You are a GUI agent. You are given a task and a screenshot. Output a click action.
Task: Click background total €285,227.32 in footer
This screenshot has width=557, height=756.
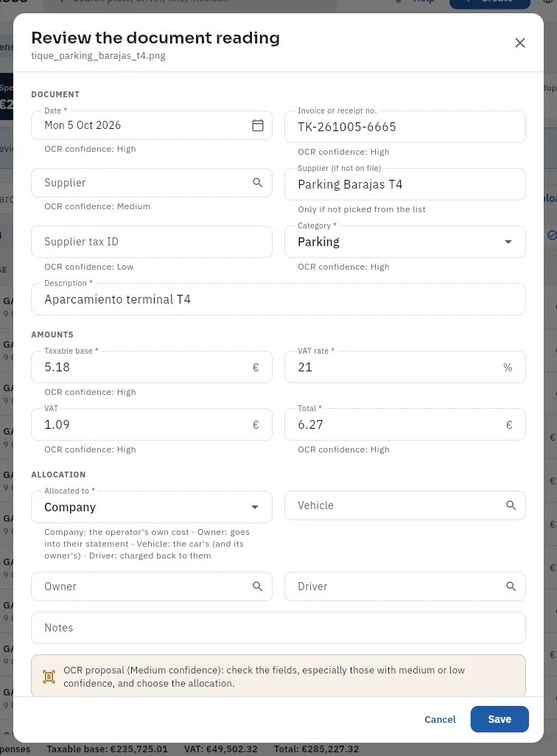[316, 749]
